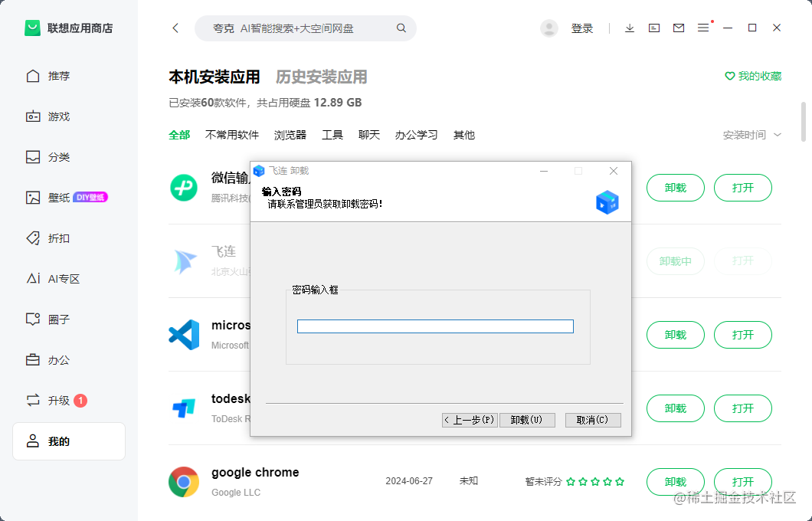The width and height of the screenshot is (812, 521).
Task: Select the 浏览器 filter
Action: (290, 135)
